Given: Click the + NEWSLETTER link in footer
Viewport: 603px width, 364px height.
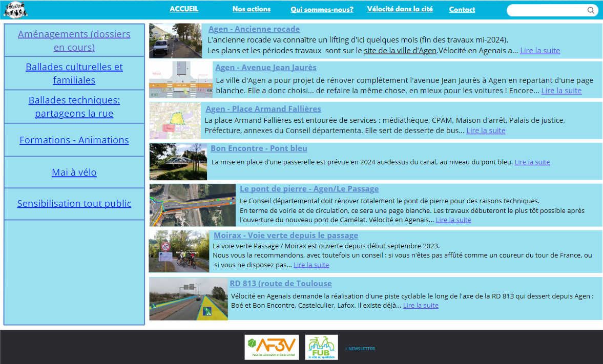Looking at the screenshot, I should [360, 349].
